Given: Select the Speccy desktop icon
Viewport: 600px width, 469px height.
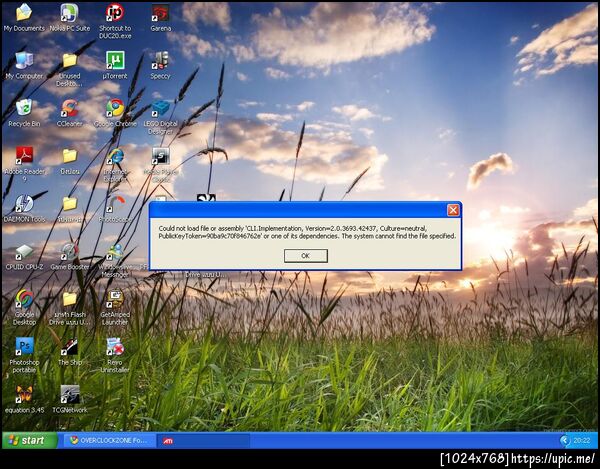Looking at the screenshot, I should point(160,65).
